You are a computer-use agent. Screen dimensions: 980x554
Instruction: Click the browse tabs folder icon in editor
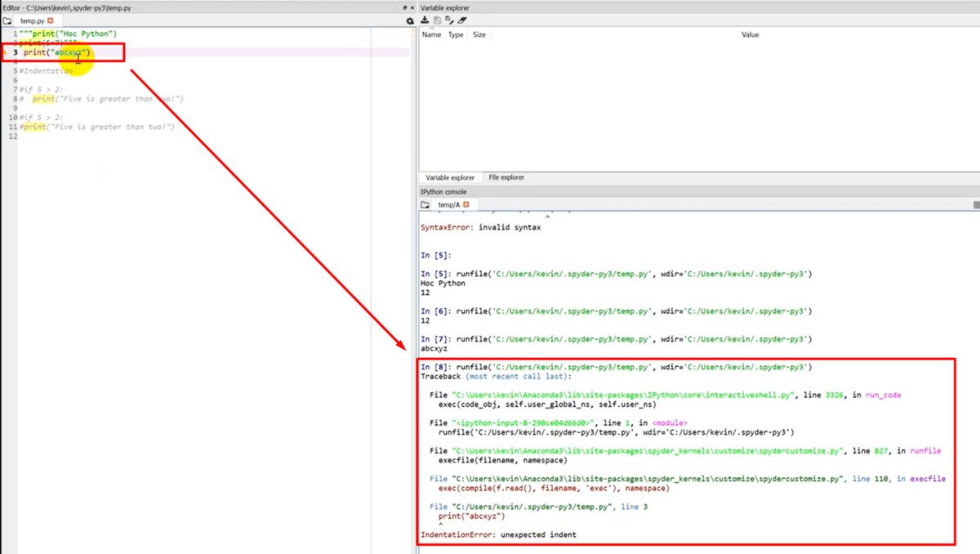(7, 20)
